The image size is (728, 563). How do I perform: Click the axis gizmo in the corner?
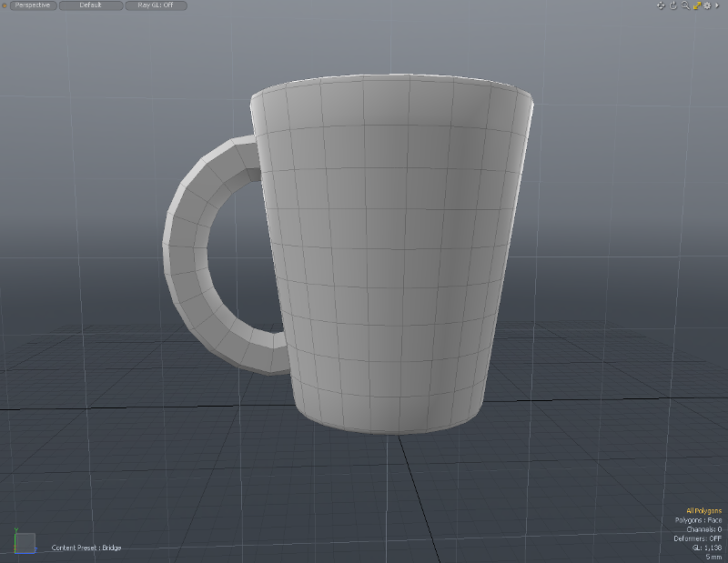(24, 541)
